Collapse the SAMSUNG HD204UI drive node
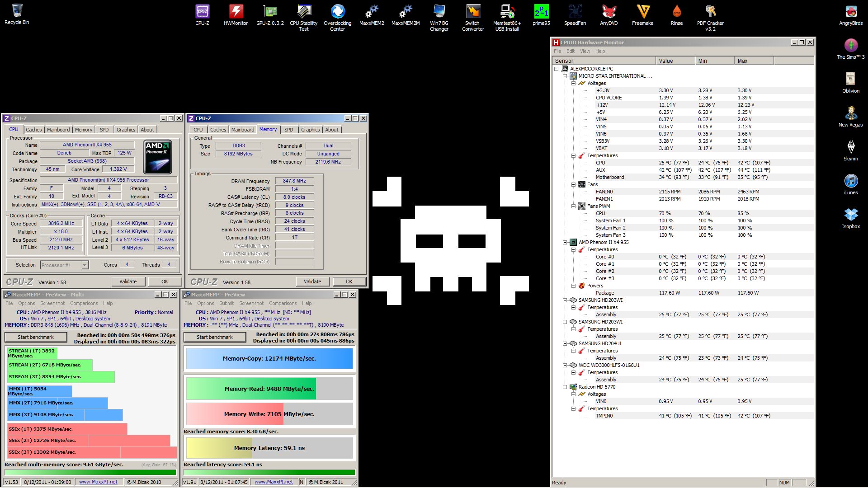This screenshot has width=868, height=488. coord(565,344)
